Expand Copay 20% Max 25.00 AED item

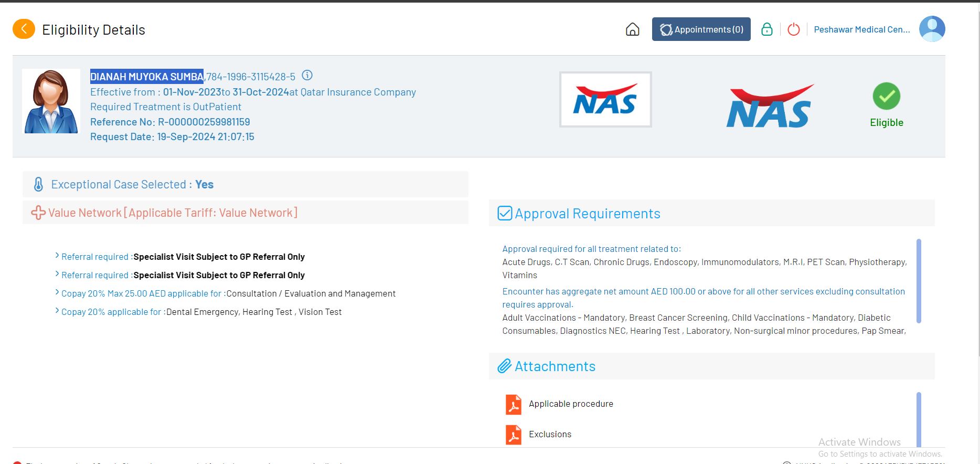pyautogui.click(x=57, y=293)
